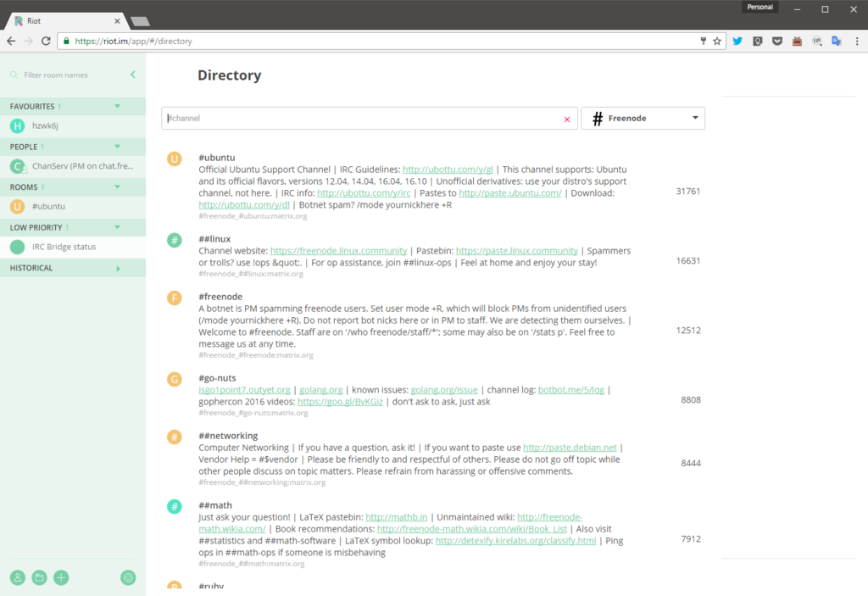
Task: Collapse the left room list panel
Action: point(133,75)
